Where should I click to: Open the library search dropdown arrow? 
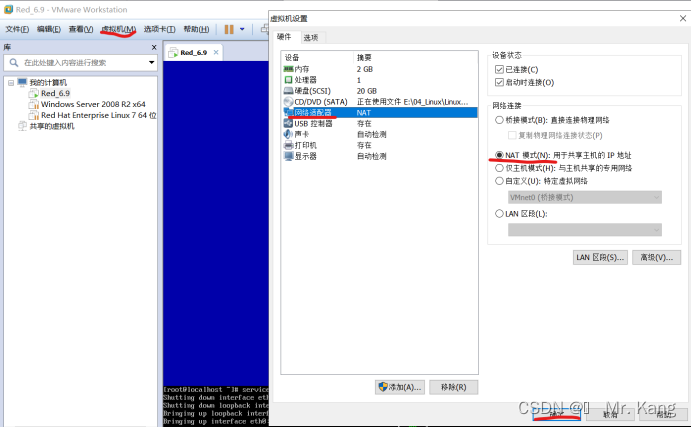[151, 63]
